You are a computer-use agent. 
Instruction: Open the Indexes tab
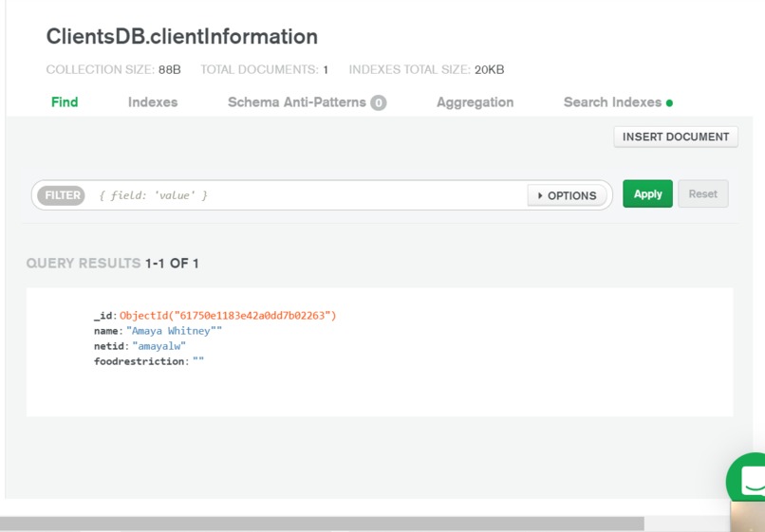[x=153, y=102]
